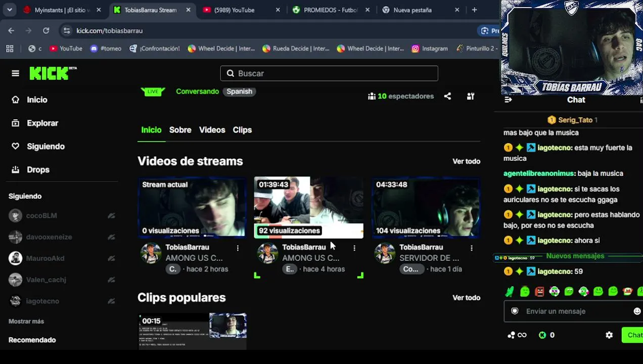Click the Buscar search field
The width and height of the screenshot is (643, 364).
329,73
